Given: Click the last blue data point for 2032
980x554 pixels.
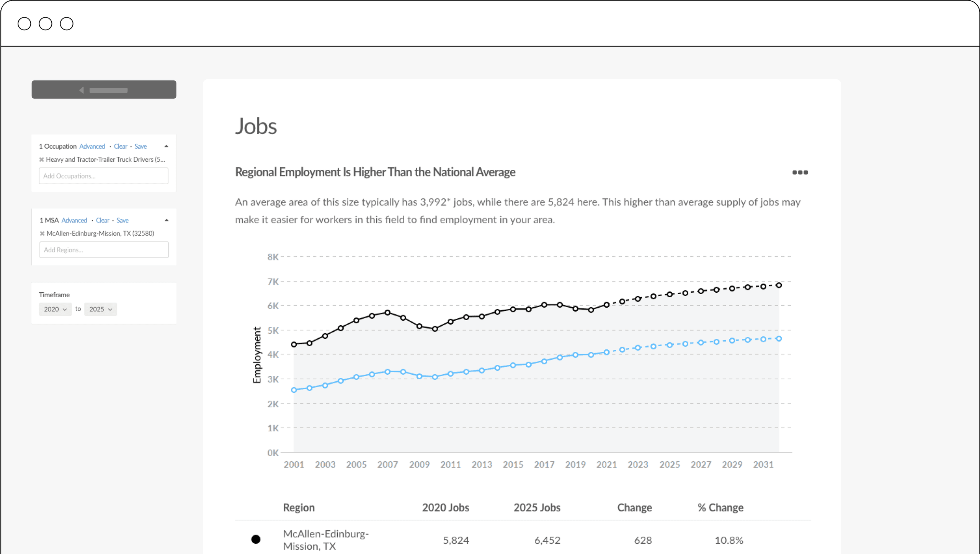Looking at the screenshot, I should click(779, 339).
